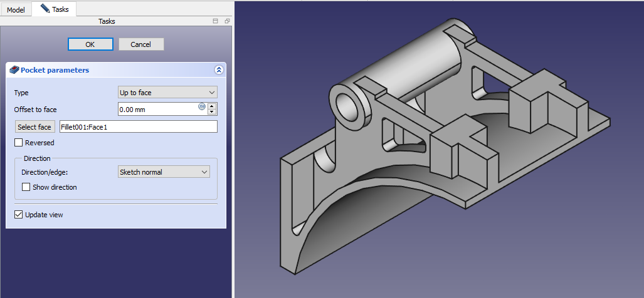This screenshot has width=644, height=298.
Task: Click the Fillet001:Face1 text field
Action: click(x=138, y=127)
